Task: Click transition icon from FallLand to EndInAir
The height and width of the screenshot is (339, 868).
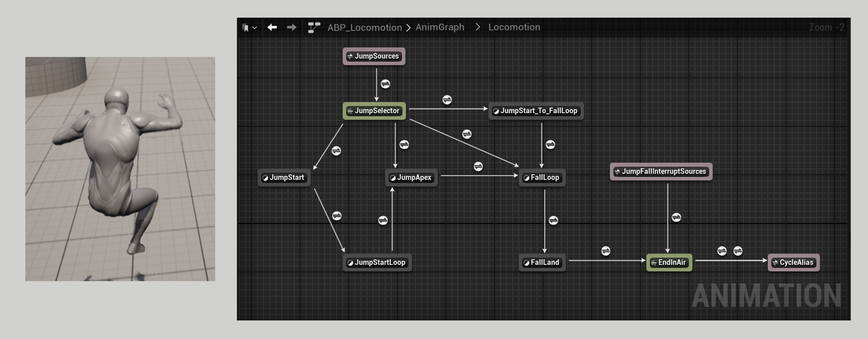Action: (606, 251)
